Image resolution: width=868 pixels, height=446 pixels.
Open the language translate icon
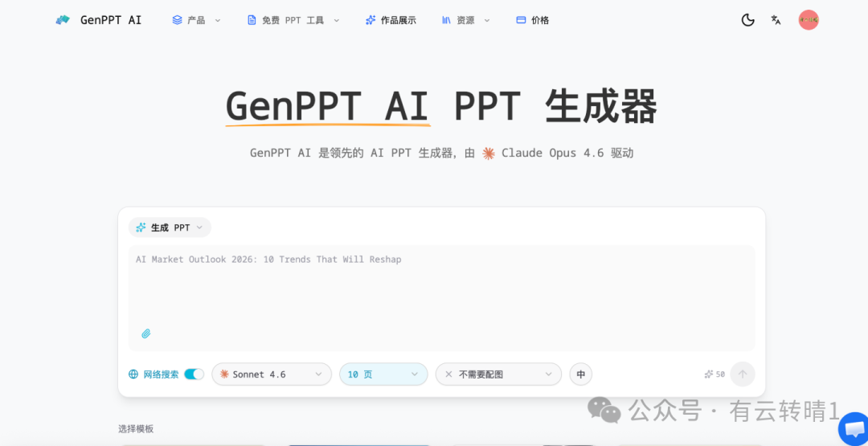point(776,20)
